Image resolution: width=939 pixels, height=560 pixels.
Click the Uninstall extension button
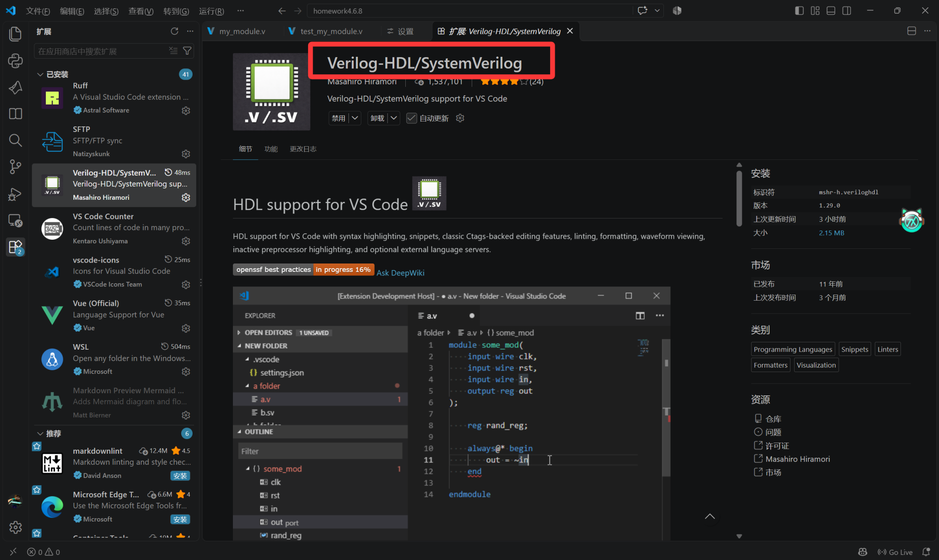click(377, 118)
